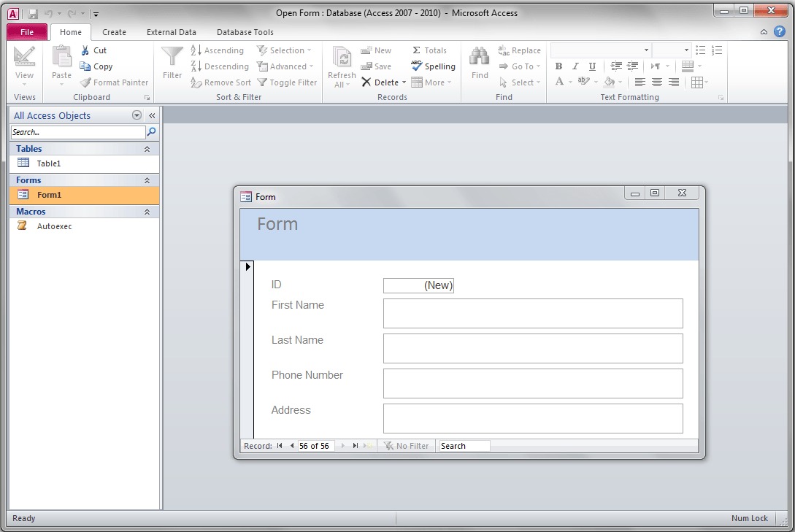Create a New record from the ribbon
The height and width of the screenshot is (532, 795).
pos(376,50)
